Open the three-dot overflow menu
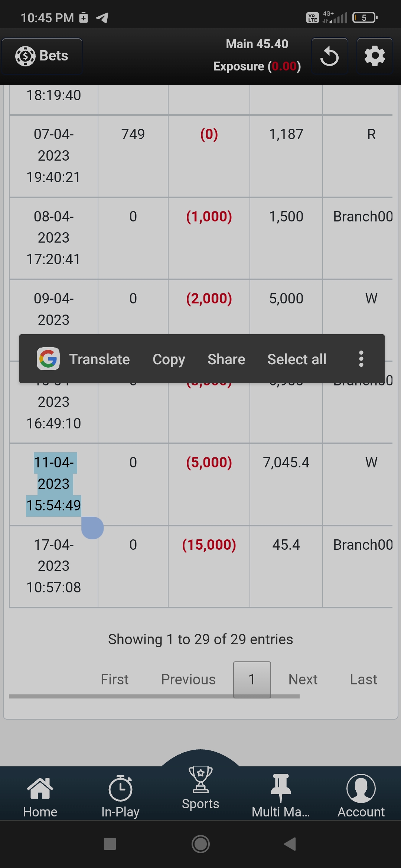 point(361,359)
